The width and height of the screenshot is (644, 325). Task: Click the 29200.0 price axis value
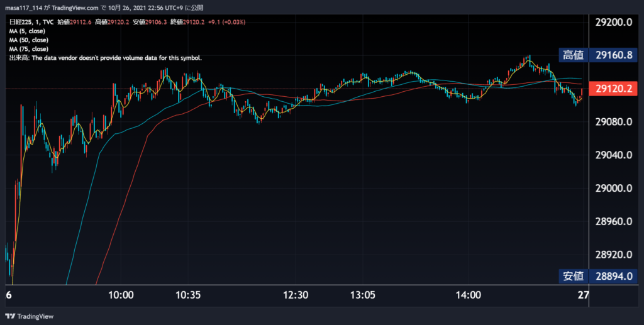tap(614, 22)
